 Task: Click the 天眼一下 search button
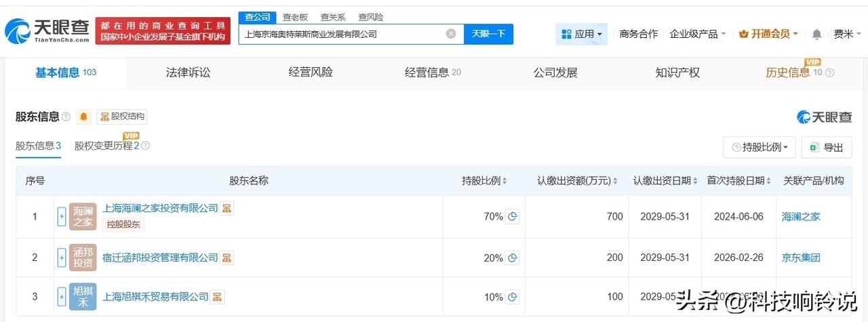pyautogui.click(x=488, y=34)
